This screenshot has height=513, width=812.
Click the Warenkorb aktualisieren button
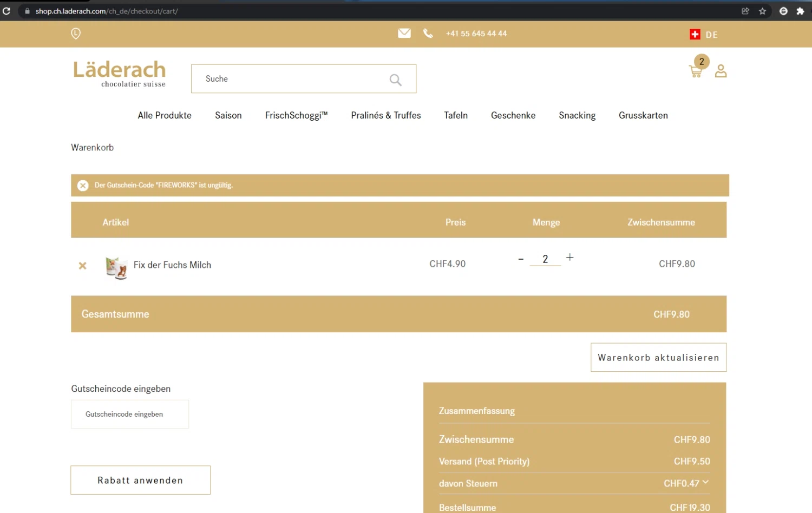658,357
